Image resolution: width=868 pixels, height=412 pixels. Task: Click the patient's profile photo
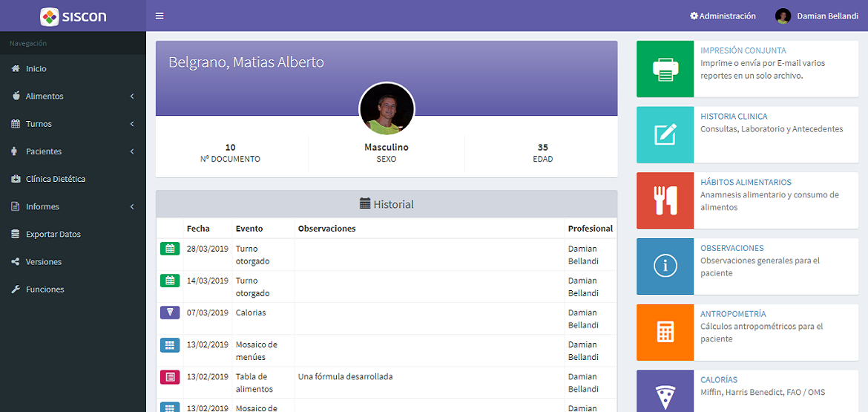point(387,110)
